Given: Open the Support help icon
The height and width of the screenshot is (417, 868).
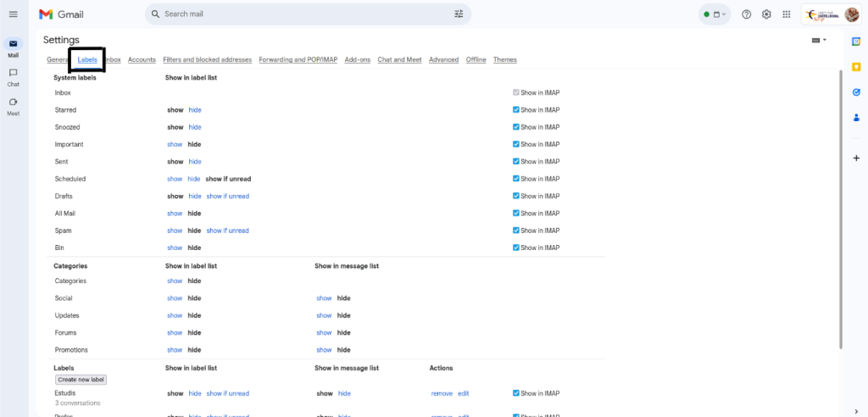Looking at the screenshot, I should pos(746,14).
